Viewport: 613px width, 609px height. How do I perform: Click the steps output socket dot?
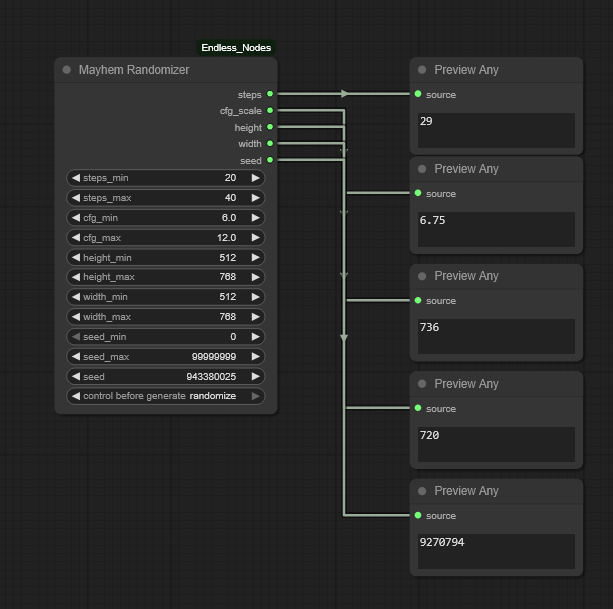(x=270, y=94)
